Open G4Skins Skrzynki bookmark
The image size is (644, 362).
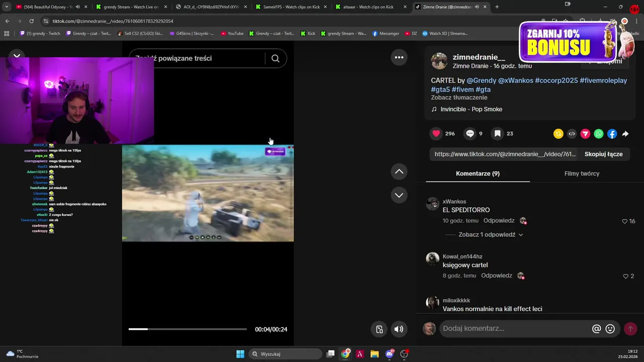point(192,34)
